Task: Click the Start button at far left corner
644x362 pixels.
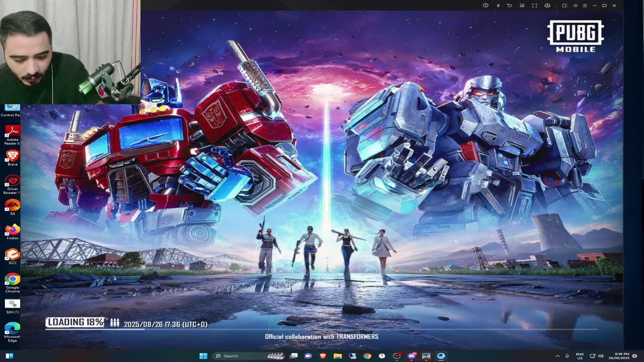Action: pos(9,356)
